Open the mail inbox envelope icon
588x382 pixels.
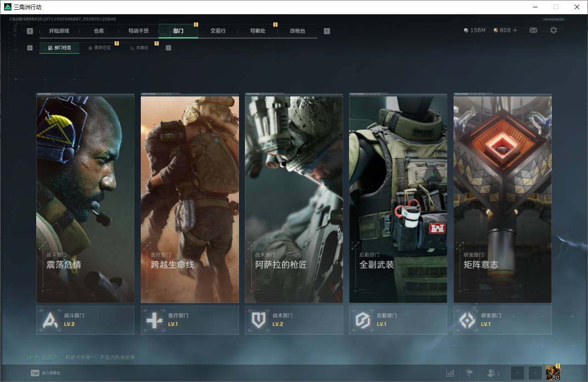(x=533, y=30)
